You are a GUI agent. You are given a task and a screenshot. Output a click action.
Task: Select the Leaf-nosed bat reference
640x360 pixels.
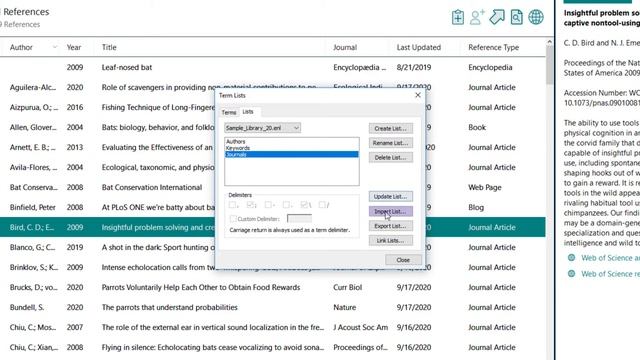click(x=273, y=67)
